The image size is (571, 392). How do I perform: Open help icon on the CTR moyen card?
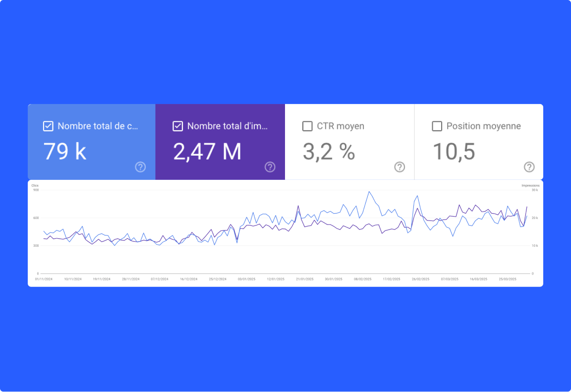click(x=400, y=167)
